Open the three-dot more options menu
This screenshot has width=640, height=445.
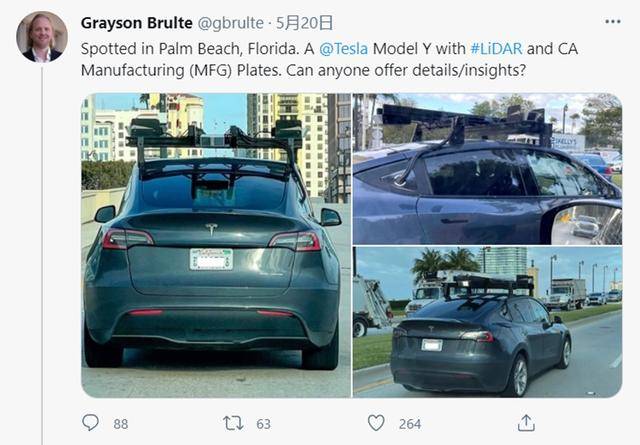pos(613,22)
